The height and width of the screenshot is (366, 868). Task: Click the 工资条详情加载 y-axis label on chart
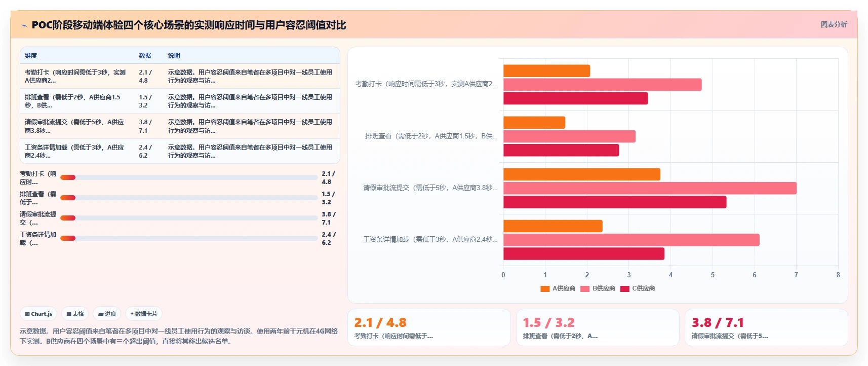[430, 240]
